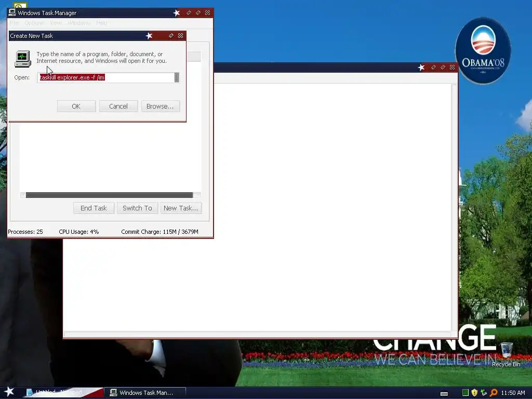Select the Recycle Bin desktop icon
This screenshot has height=399, width=532.
pos(506,355)
